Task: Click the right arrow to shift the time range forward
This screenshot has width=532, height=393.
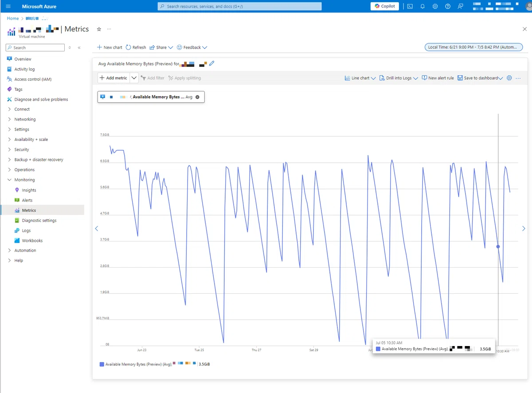Action: 524,229
